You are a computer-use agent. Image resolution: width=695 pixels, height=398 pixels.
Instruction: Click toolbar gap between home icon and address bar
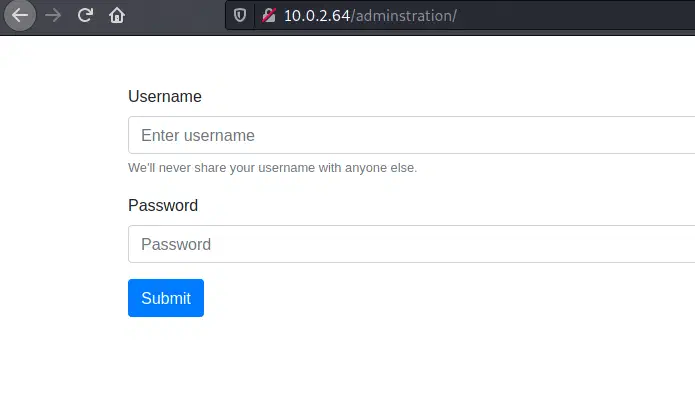click(177, 16)
